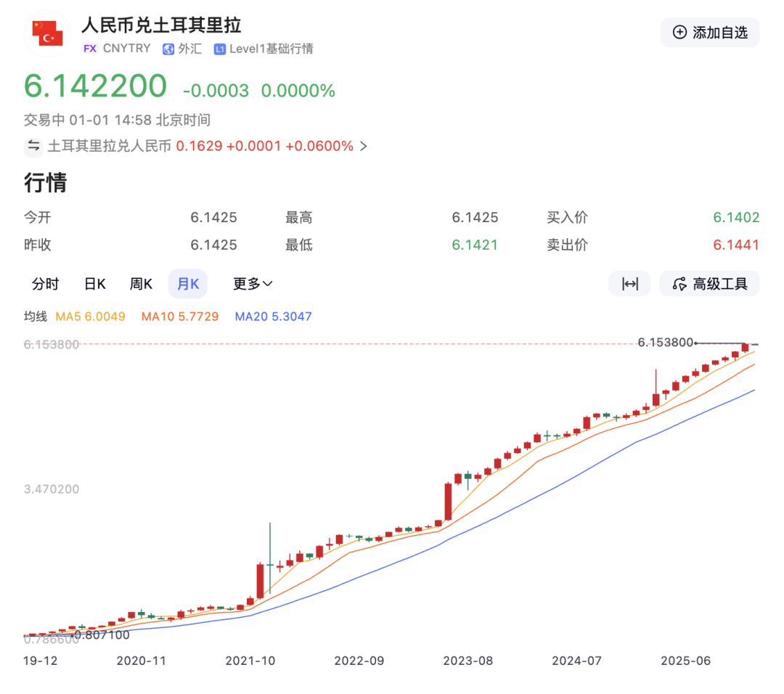Click the currency swap arrows icon

(x=33, y=146)
